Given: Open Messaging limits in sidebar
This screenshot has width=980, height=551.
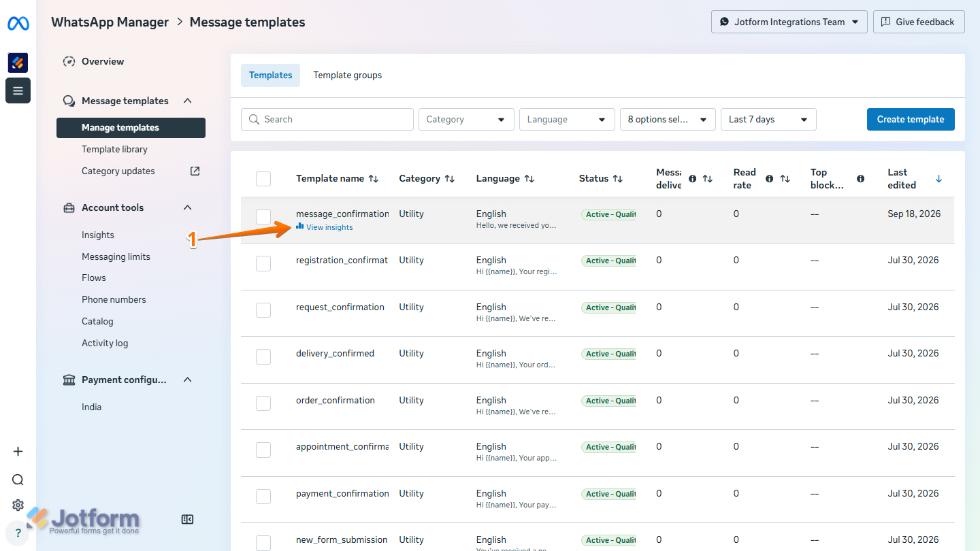Looking at the screenshot, I should [116, 256].
